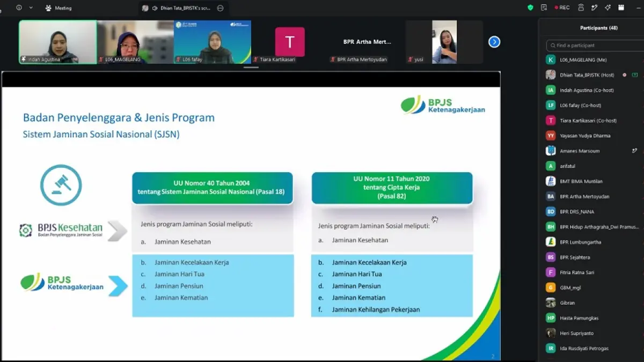Screen dimensions: 644x362
Task: Show next participants with the blue arrow
Action: click(x=494, y=42)
